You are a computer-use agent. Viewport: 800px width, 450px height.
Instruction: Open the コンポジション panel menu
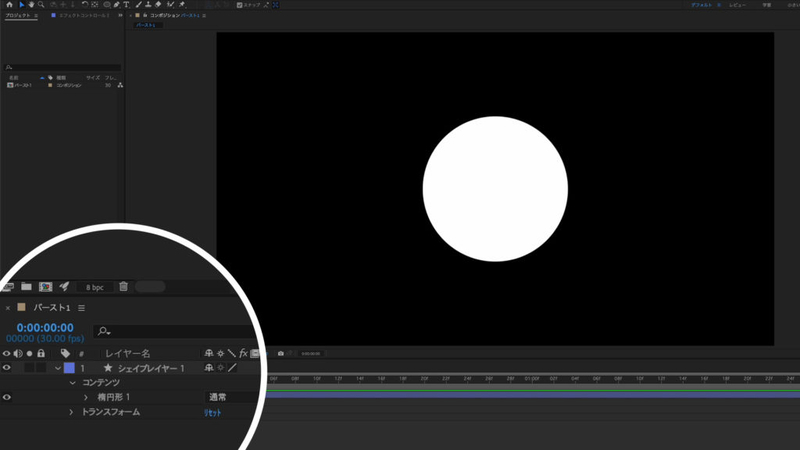(204, 15)
